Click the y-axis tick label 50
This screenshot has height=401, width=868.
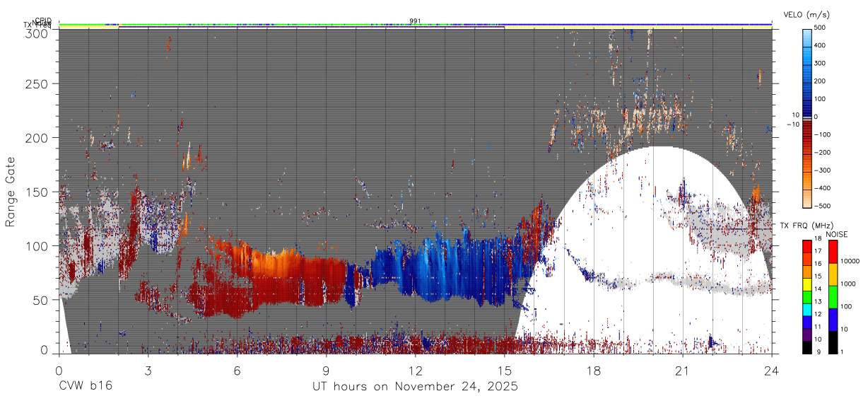[x=41, y=300]
